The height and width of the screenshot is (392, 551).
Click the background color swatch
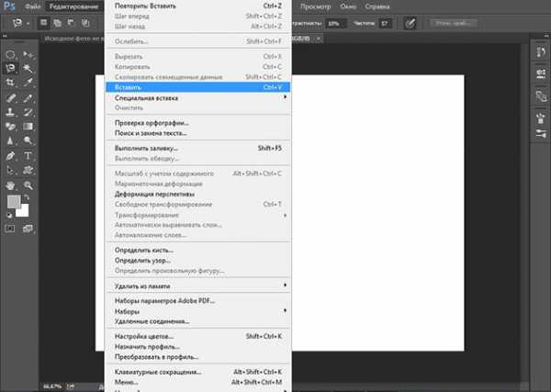click(23, 211)
